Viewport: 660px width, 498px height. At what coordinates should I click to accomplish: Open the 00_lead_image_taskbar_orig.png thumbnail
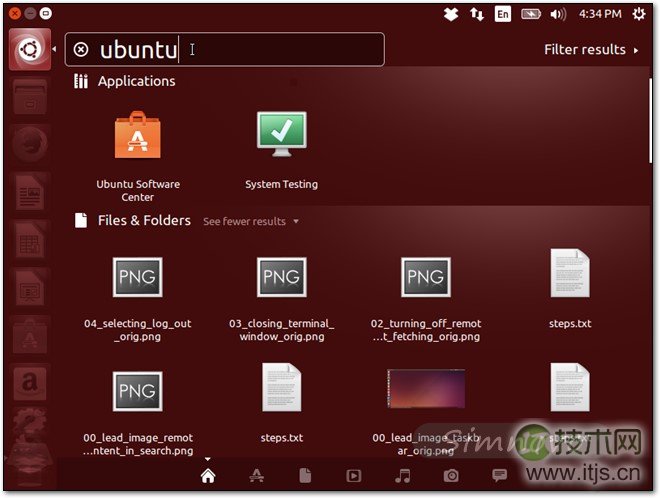tap(426, 389)
